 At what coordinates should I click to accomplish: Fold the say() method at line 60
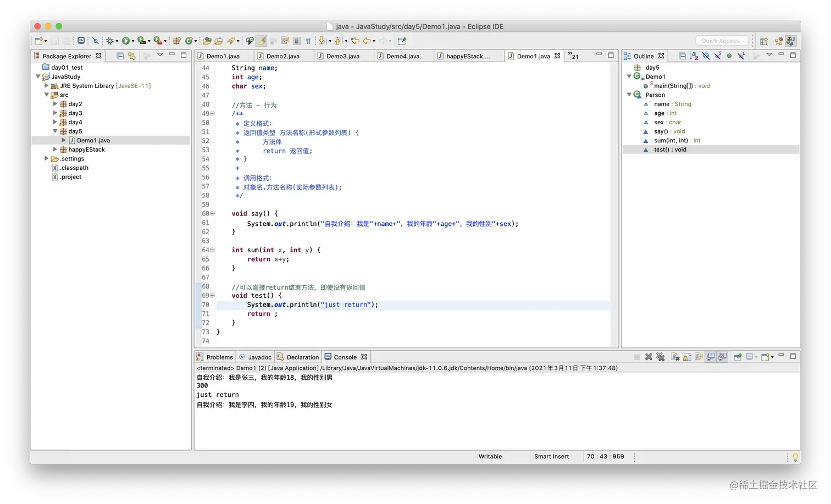[x=212, y=214]
